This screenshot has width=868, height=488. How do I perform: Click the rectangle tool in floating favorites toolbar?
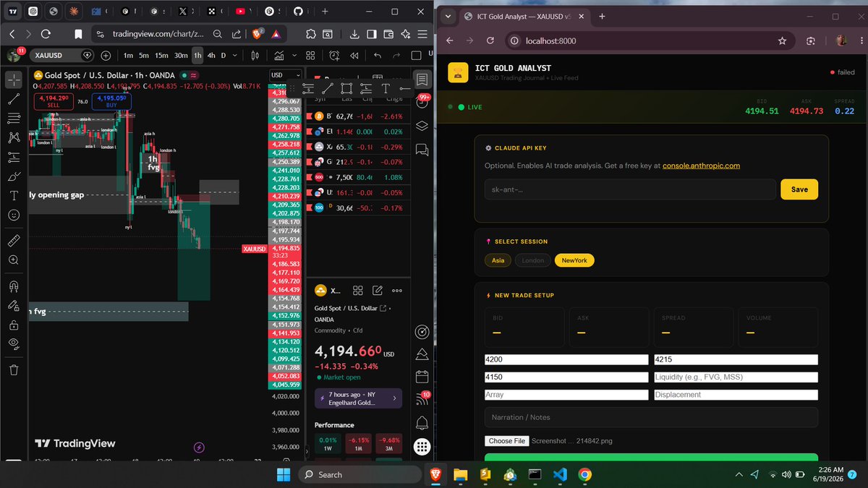[x=346, y=88]
